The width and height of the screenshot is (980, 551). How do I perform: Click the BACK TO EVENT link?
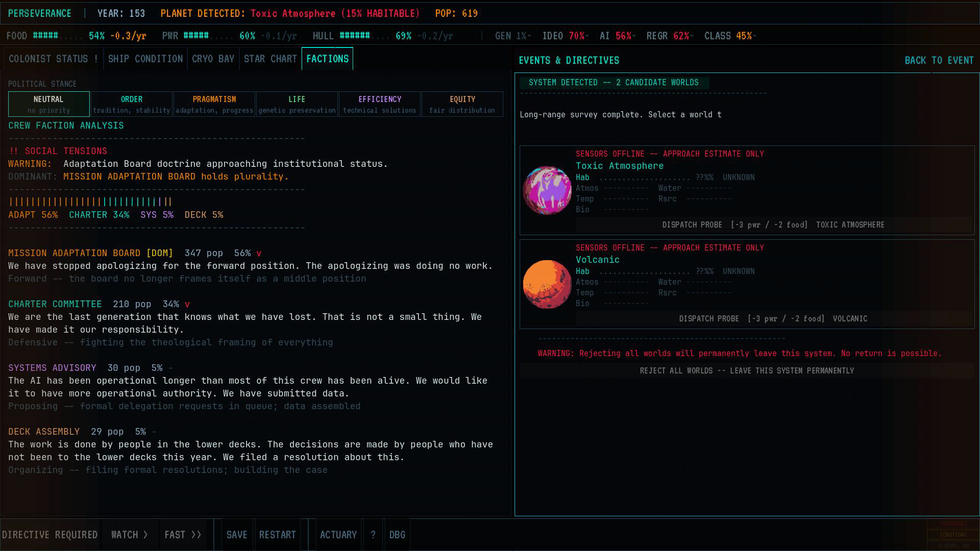point(939,60)
